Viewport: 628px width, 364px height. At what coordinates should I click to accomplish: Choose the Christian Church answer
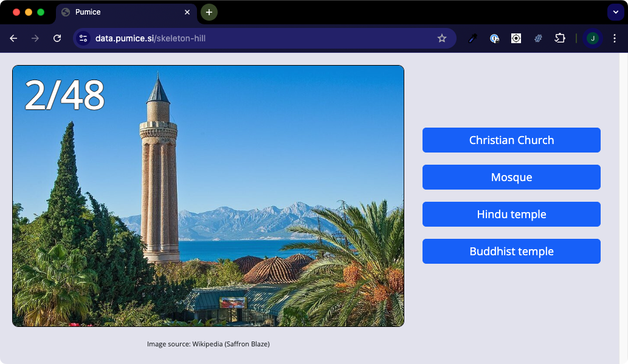click(511, 140)
